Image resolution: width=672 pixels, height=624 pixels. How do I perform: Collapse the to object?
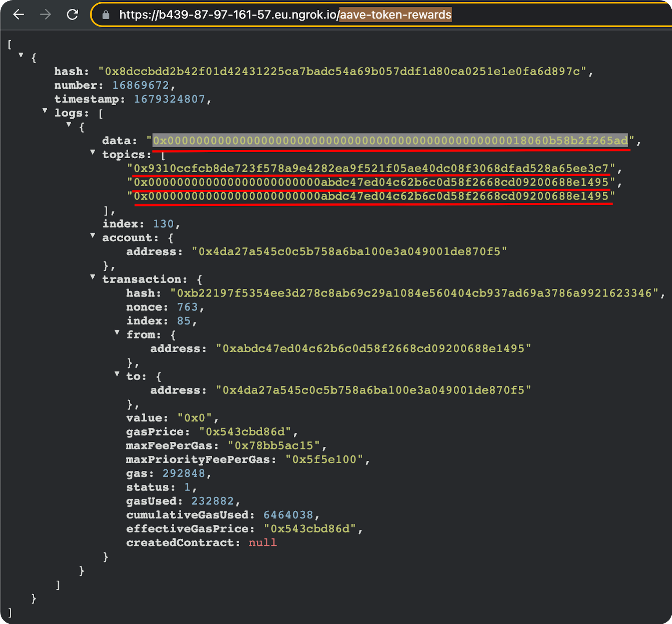pyautogui.click(x=117, y=374)
